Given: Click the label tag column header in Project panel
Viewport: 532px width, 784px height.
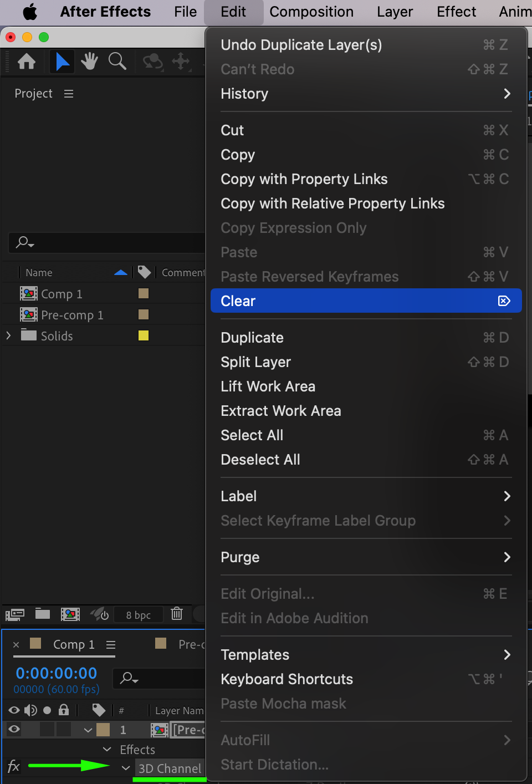Looking at the screenshot, I should pos(144,272).
